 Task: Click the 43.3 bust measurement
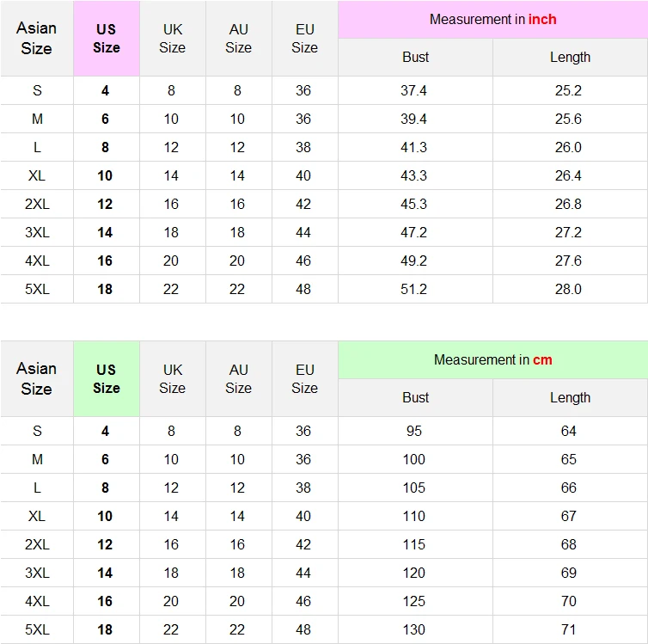coord(414,175)
